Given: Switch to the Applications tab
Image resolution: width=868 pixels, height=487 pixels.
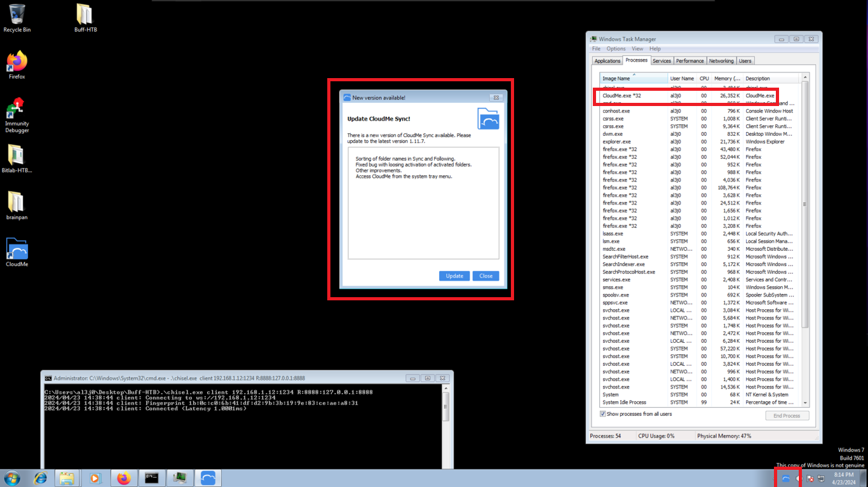Looking at the screenshot, I should [x=607, y=61].
